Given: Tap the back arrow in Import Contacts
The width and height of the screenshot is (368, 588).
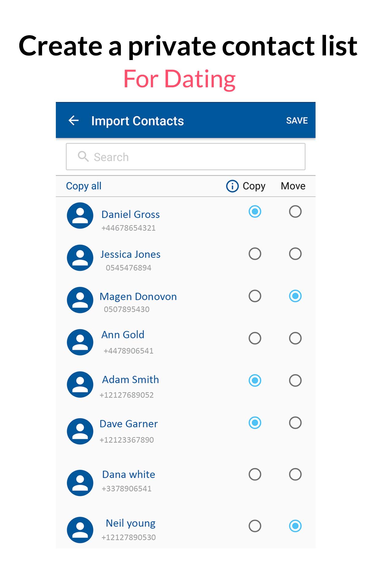Looking at the screenshot, I should pos(74,120).
